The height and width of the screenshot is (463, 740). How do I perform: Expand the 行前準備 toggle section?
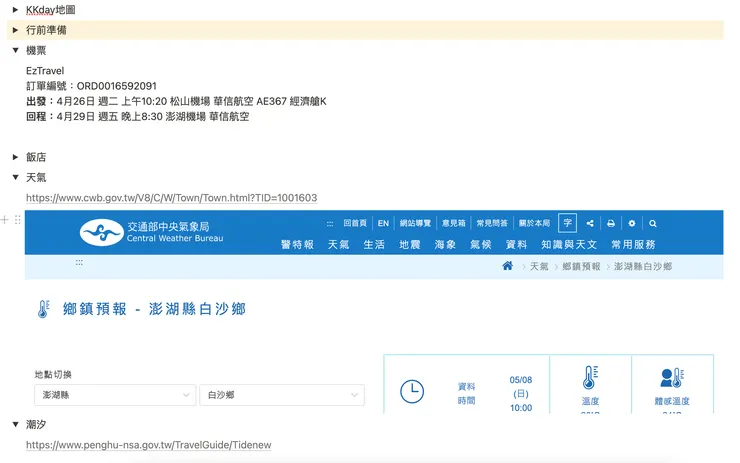[15, 30]
